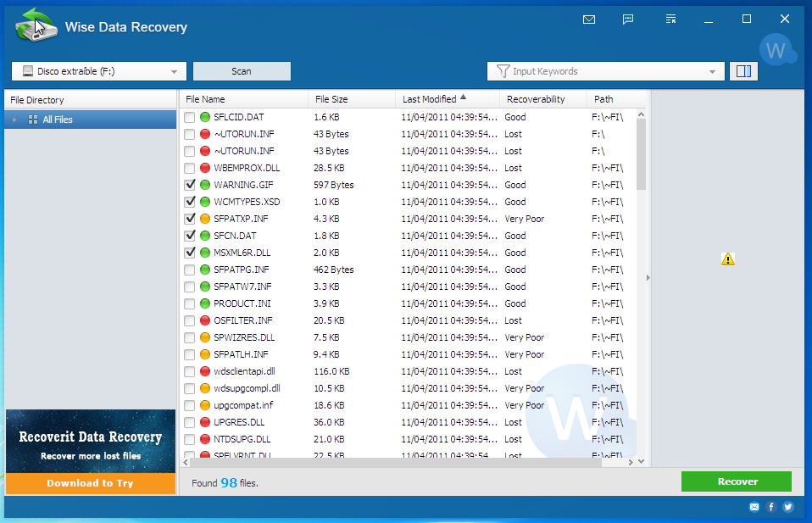The image size is (812, 523).
Task: Open the settings menu icon in title bar
Action: [670, 19]
